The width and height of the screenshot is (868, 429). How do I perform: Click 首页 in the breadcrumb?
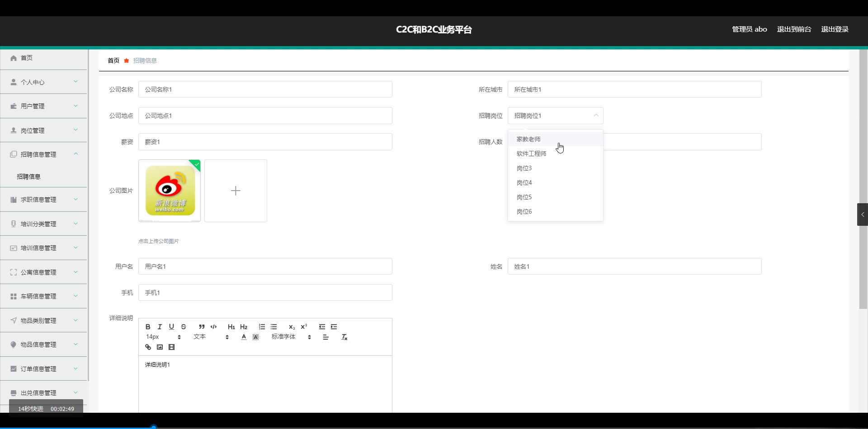point(113,60)
